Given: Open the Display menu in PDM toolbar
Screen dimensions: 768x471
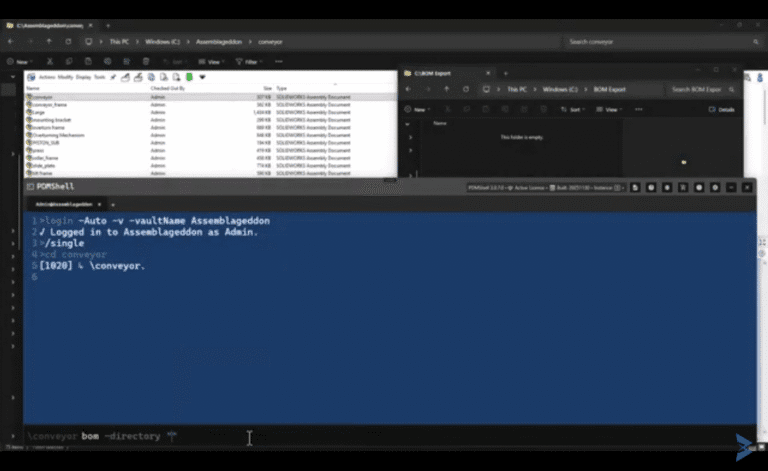Looking at the screenshot, I should pos(83,77).
